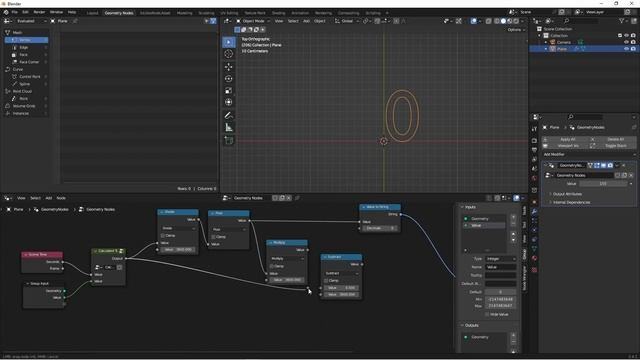The height and width of the screenshot is (360, 640).
Task: Click the pin icon in the node editor header
Action: [297, 198]
